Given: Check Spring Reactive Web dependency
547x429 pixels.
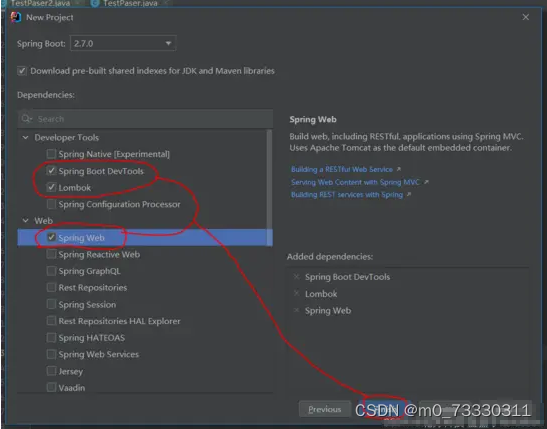Looking at the screenshot, I should [x=51, y=254].
